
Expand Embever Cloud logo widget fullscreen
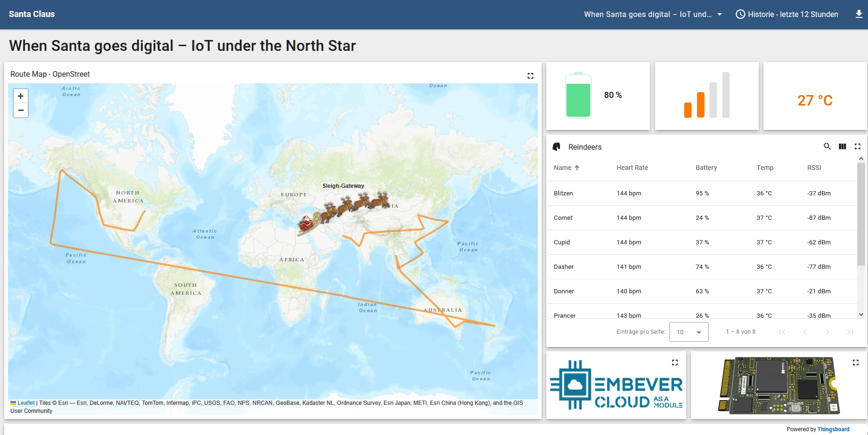674,362
